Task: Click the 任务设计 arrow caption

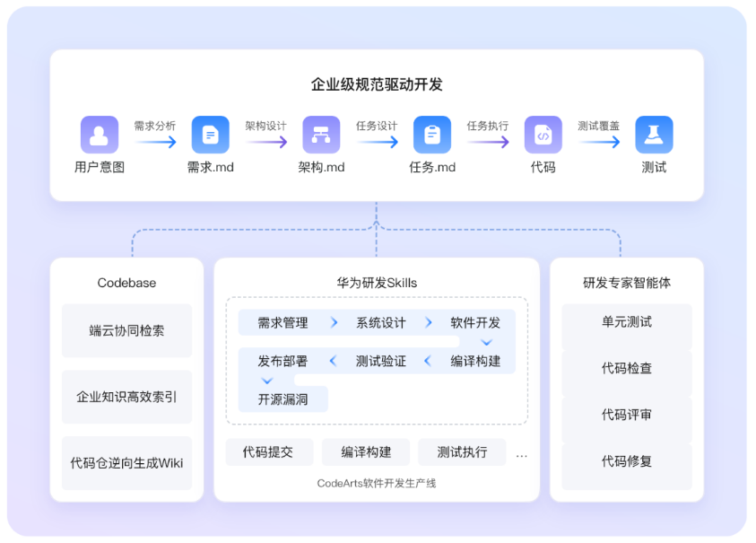Action: [377, 126]
